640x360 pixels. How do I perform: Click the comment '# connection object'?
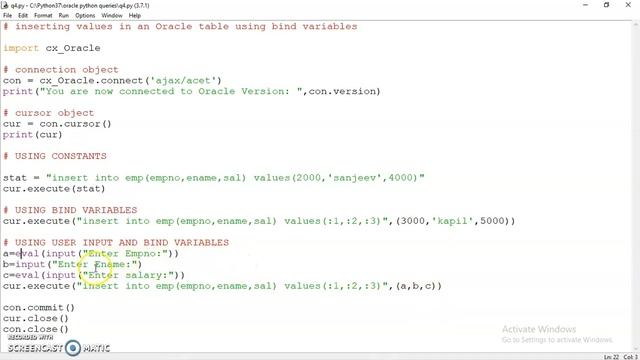pyautogui.click(x=60, y=69)
